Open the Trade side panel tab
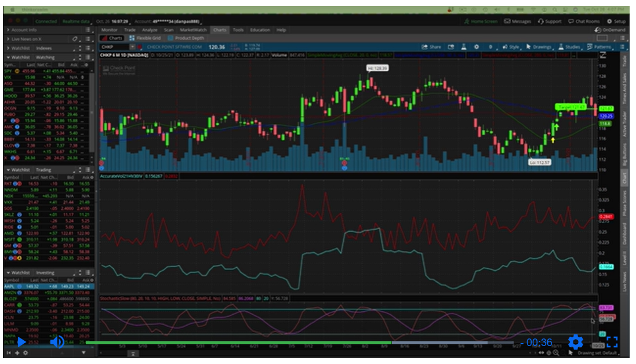This screenshot has width=636, height=364. (624, 61)
